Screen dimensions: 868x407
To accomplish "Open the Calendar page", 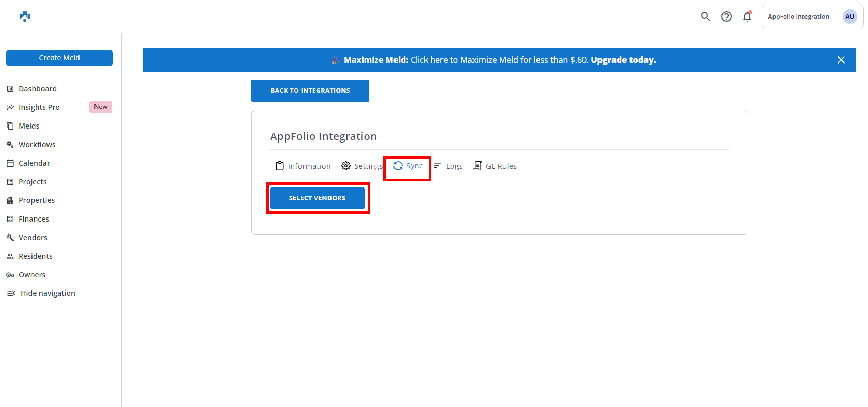I will [x=34, y=163].
